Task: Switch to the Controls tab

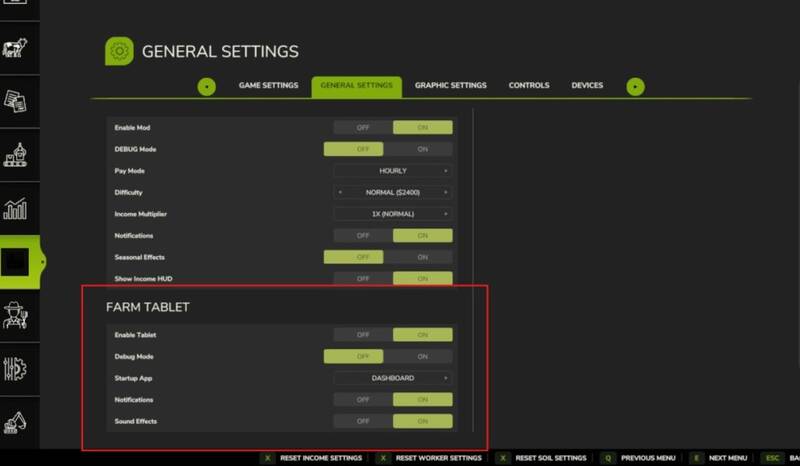Action: click(528, 86)
